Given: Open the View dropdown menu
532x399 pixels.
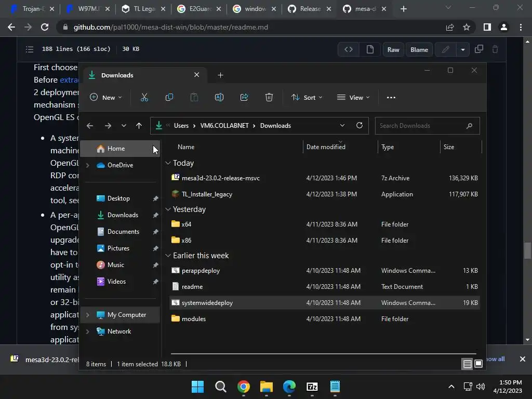Looking at the screenshot, I should 353,97.
